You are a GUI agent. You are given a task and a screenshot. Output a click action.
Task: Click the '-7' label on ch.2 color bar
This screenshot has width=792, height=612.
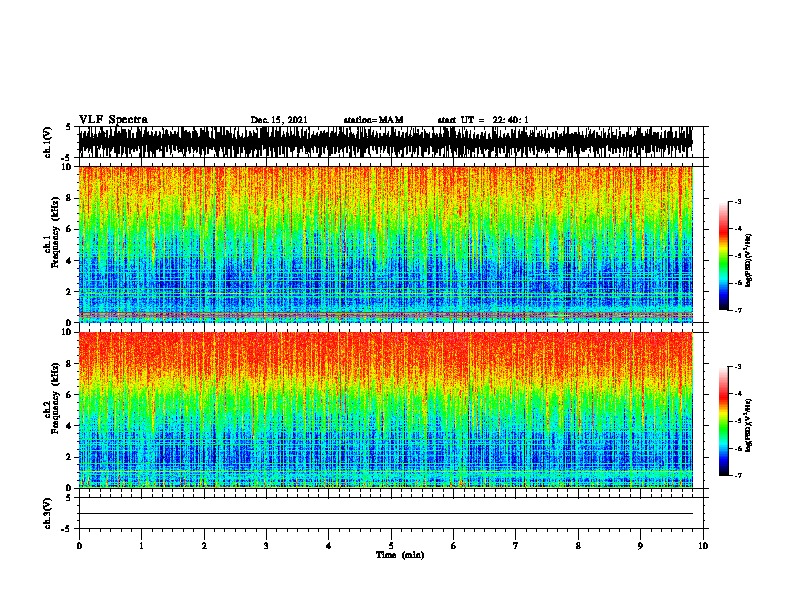point(738,475)
